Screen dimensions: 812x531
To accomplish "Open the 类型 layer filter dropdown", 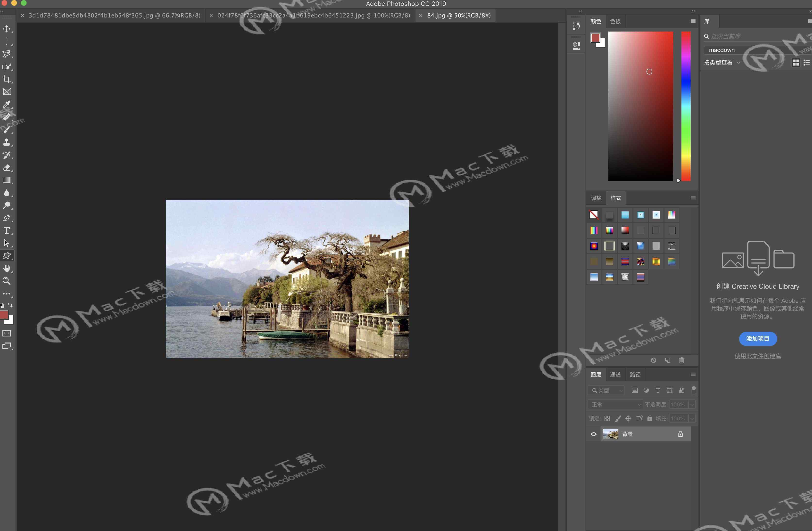I will (606, 391).
